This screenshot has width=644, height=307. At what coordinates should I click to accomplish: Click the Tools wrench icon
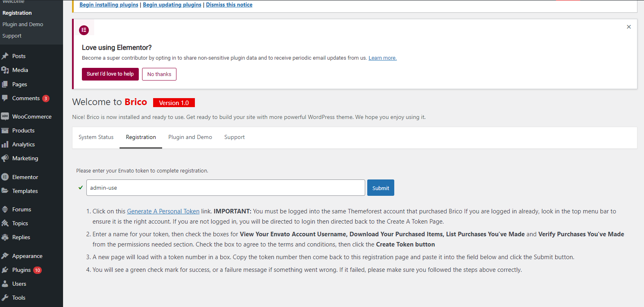click(5, 298)
